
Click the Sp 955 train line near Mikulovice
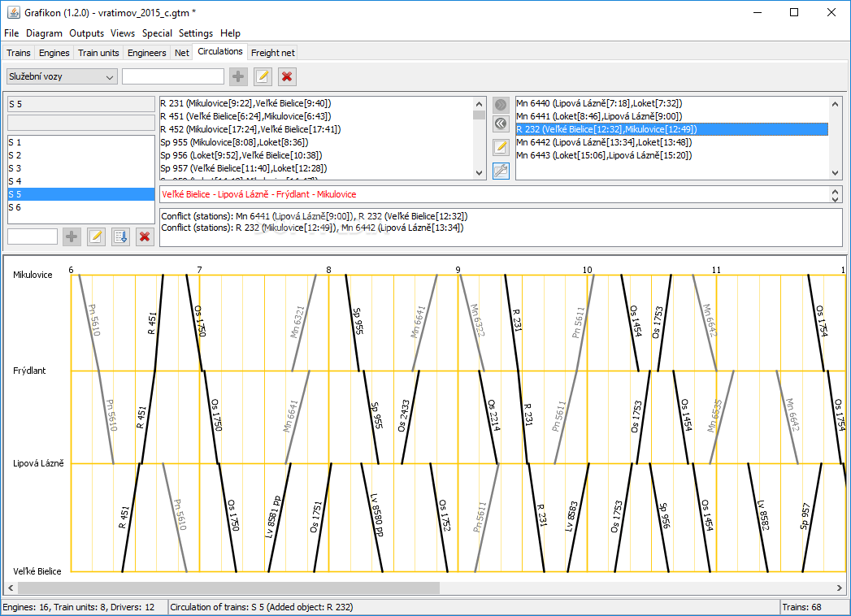pos(352,323)
